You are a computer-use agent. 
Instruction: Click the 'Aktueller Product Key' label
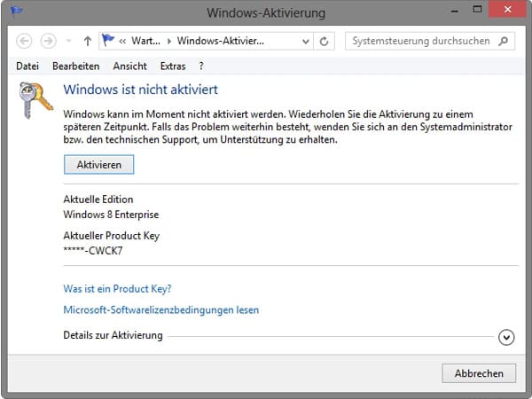(x=112, y=236)
